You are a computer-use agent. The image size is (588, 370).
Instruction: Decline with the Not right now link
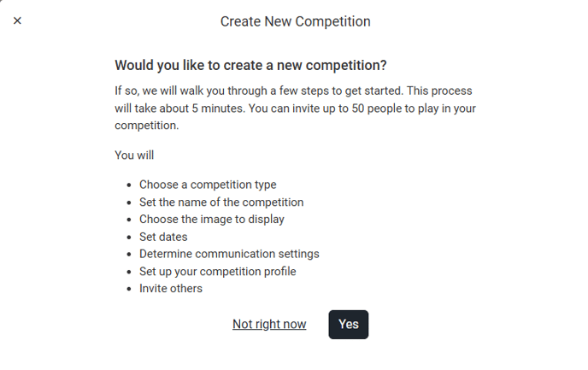[269, 325]
